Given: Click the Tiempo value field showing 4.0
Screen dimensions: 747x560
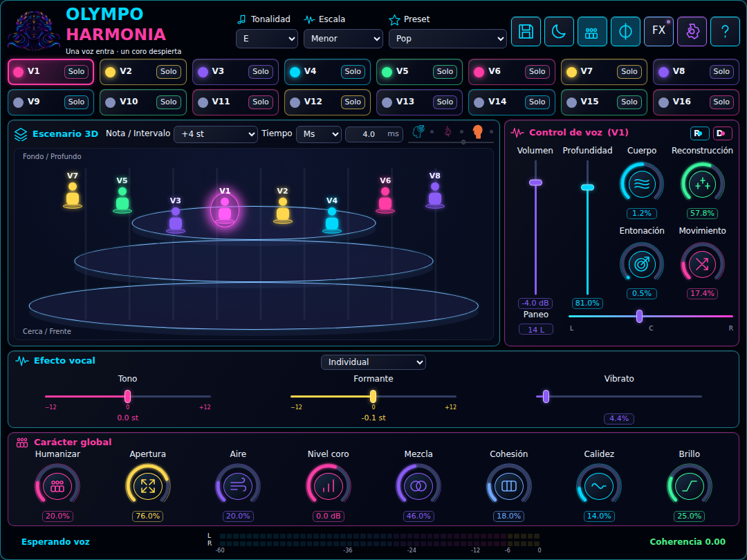Looking at the screenshot, I should click(374, 134).
